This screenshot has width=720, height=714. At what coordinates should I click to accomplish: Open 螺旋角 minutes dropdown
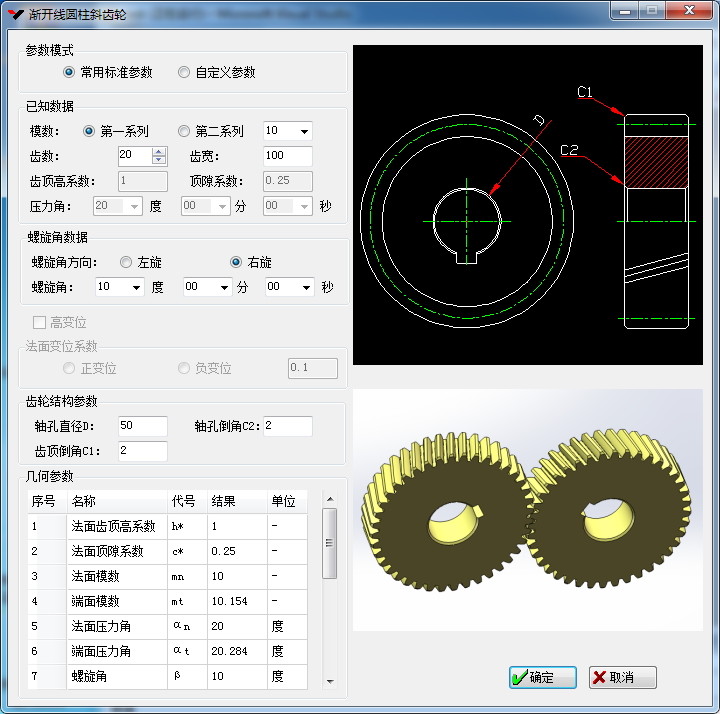(224, 287)
